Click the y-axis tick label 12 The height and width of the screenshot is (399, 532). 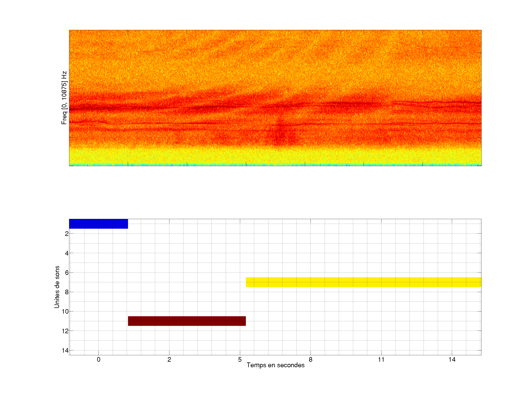(65, 331)
